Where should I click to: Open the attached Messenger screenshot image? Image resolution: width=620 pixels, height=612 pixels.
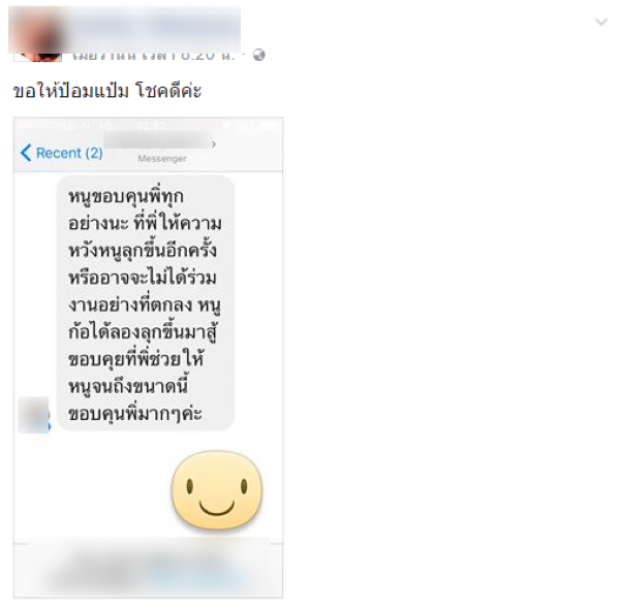click(x=148, y=358)
